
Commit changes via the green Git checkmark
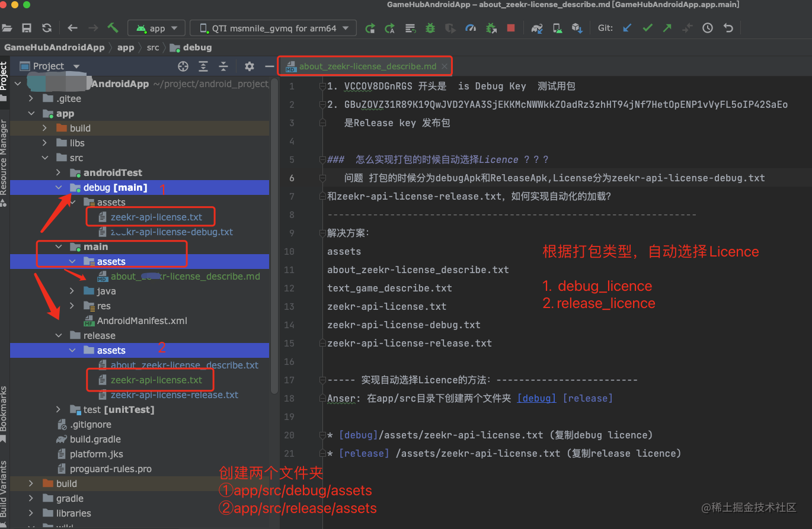[x=647, y=28]
